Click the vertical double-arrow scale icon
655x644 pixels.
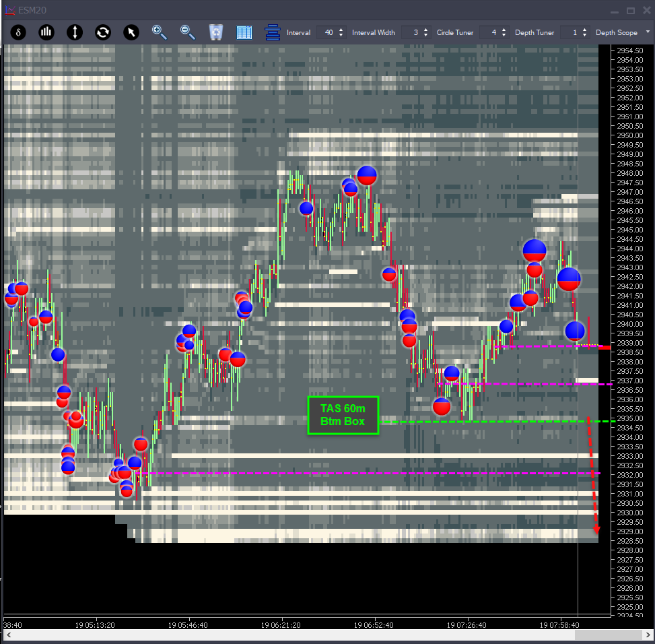75,32
